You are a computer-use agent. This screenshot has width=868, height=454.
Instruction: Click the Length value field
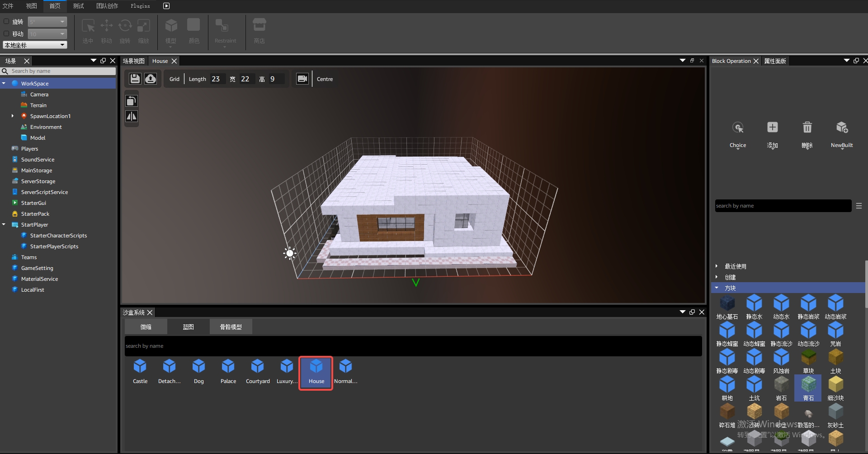coord(218,79)
